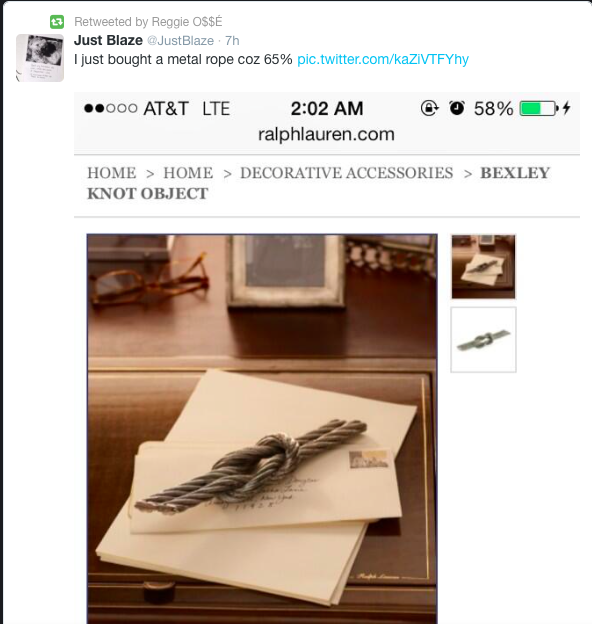Go to the first HOME breadcrumb
592x624 pixels.
point(112,173)
